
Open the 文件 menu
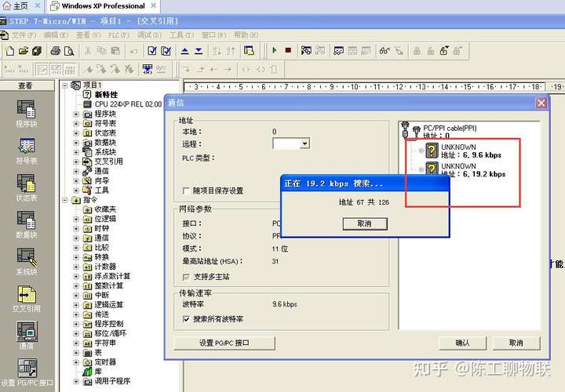[x=24, y=35]
